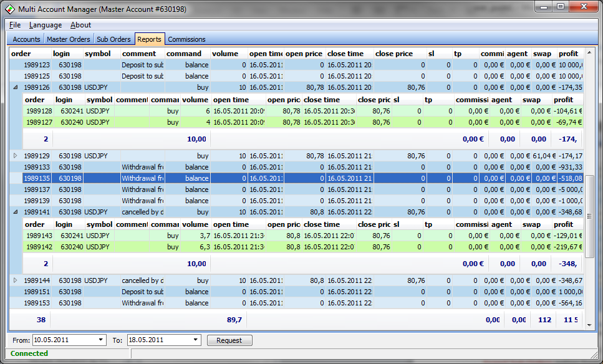
Task: Expand order 1989144 details
Action: [x=14, y=280]
